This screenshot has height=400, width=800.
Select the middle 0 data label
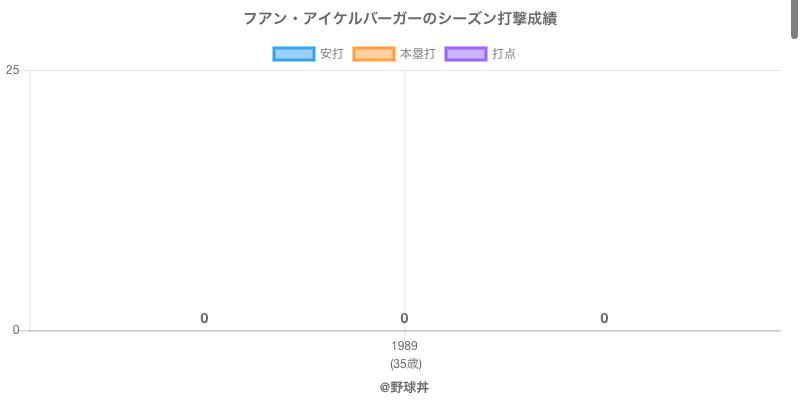click(404, 318)
